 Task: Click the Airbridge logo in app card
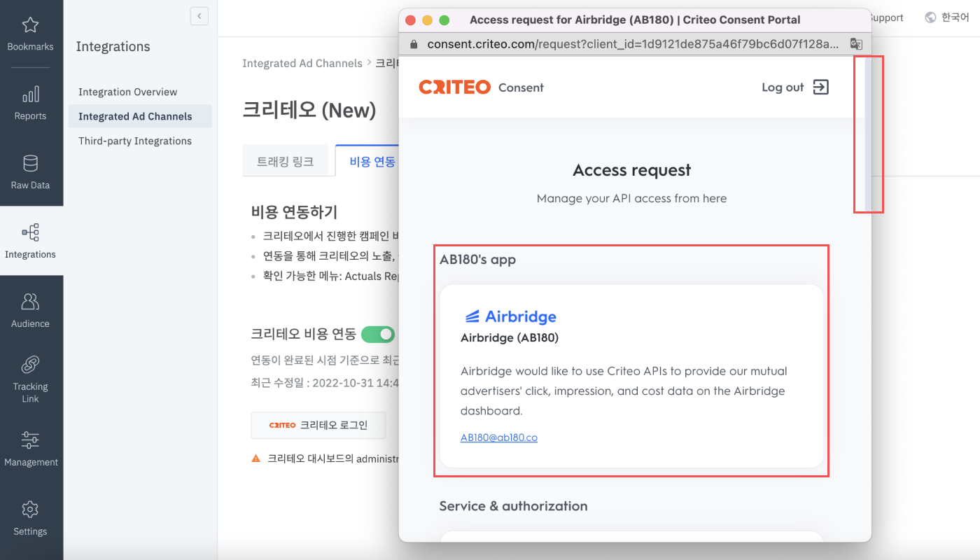click(511, 316)
